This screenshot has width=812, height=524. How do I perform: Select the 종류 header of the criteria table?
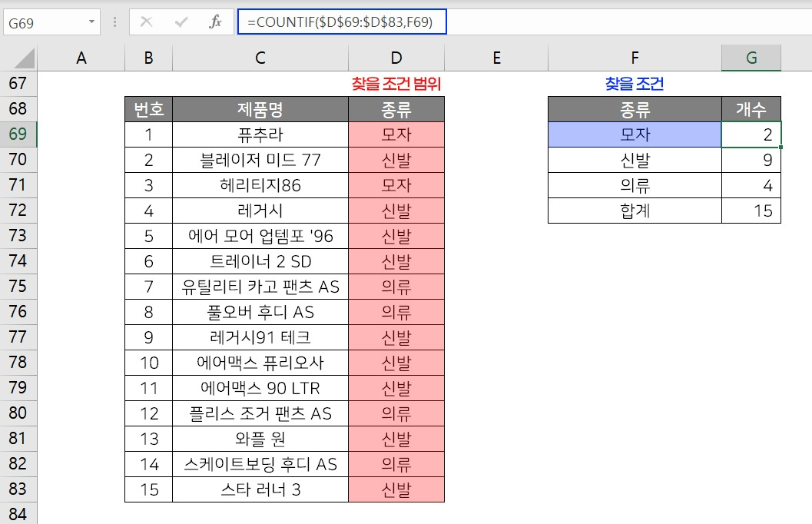[x=634, y=108]
